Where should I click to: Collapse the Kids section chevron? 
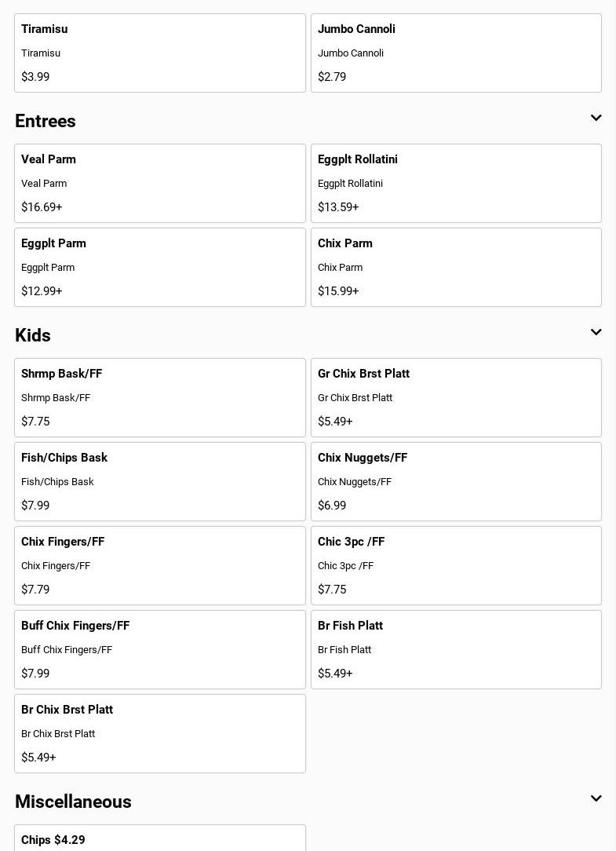[596, 333]
